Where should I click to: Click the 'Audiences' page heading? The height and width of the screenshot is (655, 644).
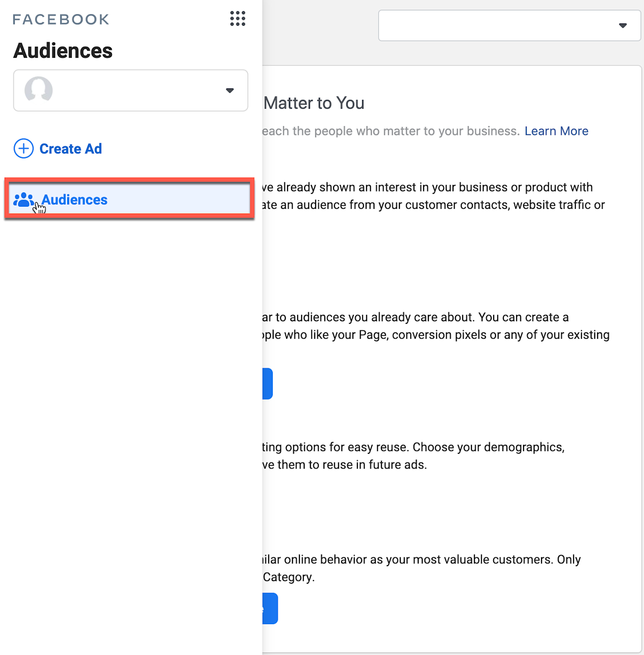tap(63, 51)
